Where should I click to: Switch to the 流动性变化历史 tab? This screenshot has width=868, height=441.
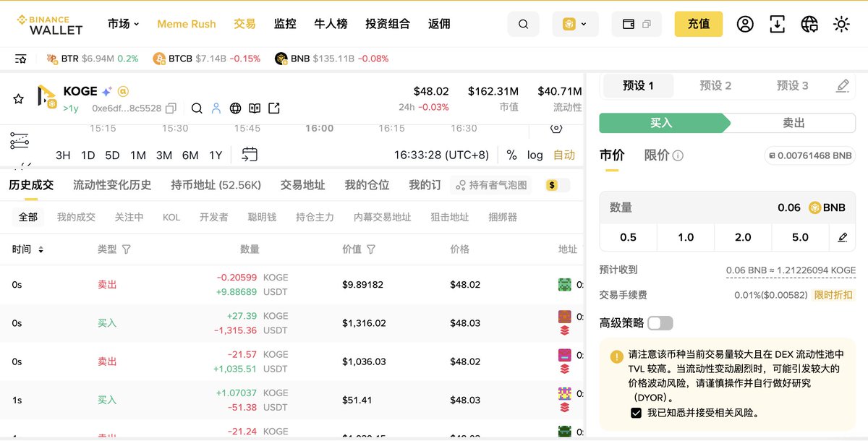coord(112,185)
